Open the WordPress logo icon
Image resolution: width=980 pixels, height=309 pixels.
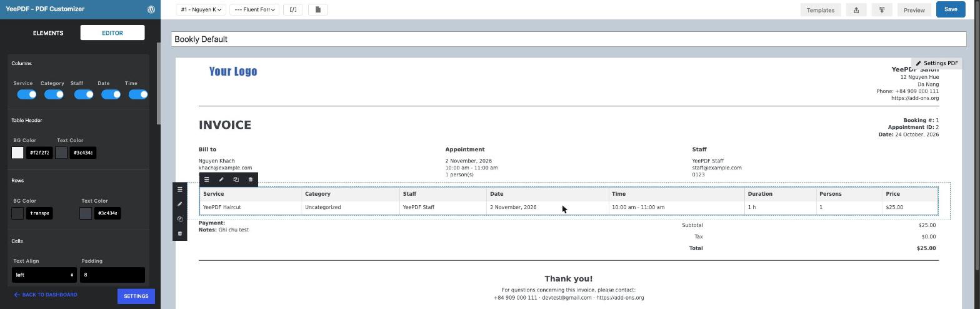151,9
